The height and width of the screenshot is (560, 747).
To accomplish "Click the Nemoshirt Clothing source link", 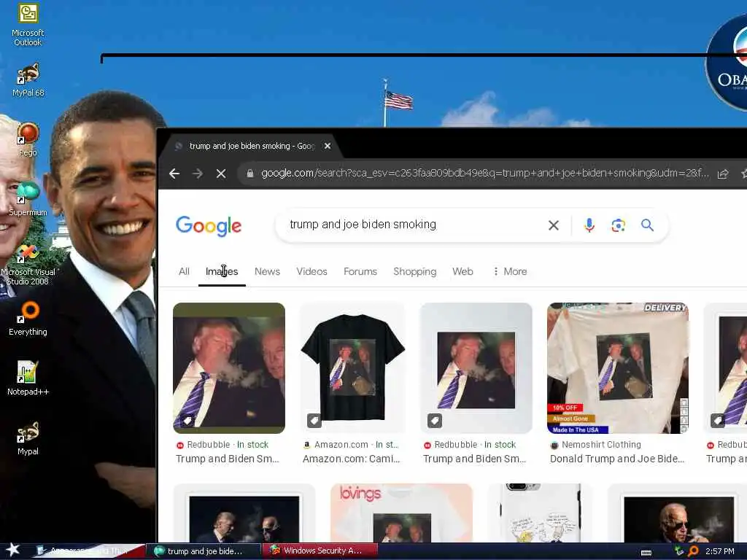I will (x=595, y=445).
